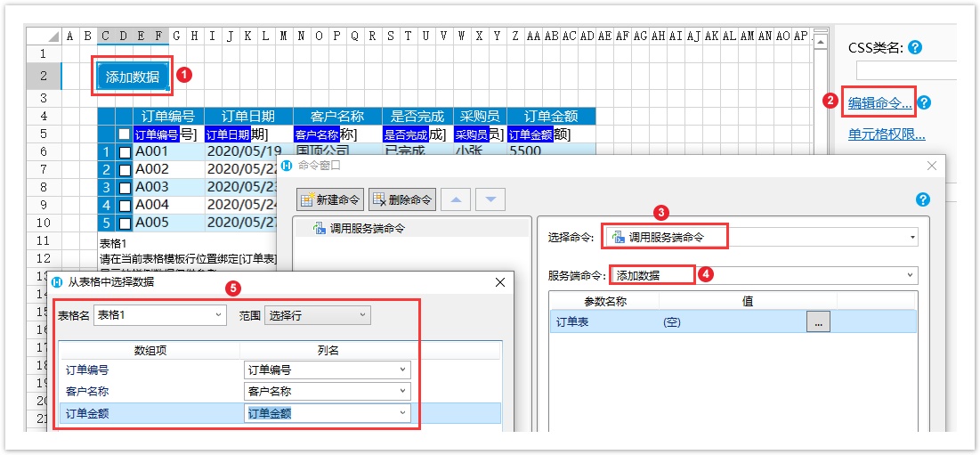Image resolution: width=980 pixels, height=455 pixels.
Task: Click the 列名 column header
Action: click(328, 351)
